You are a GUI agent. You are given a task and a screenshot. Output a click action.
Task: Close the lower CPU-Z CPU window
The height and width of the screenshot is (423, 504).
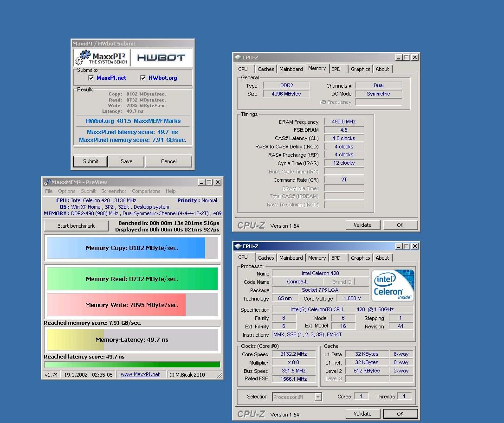tap(415, 246)
